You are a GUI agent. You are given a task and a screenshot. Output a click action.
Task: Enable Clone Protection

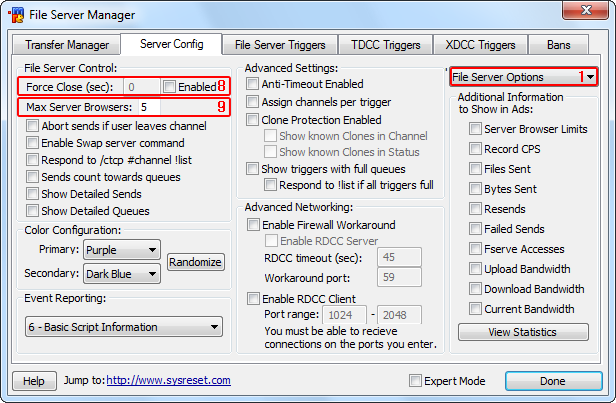253,119
